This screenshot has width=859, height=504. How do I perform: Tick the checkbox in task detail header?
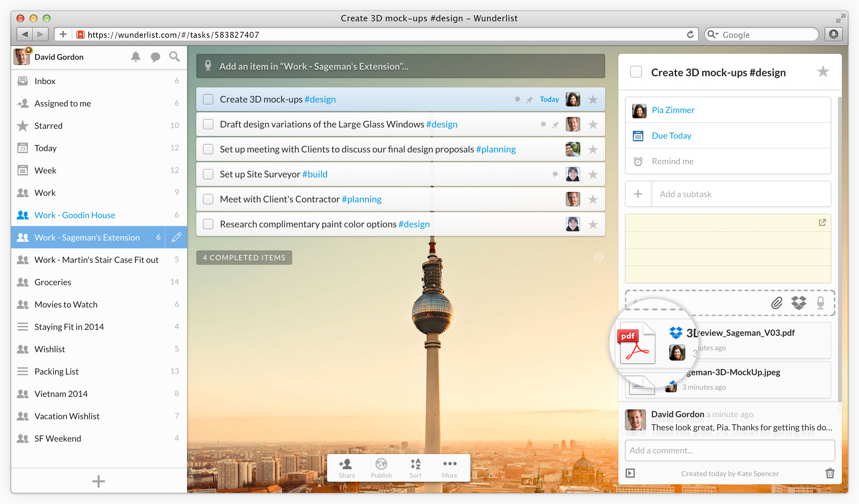click(x=636, y=72)
